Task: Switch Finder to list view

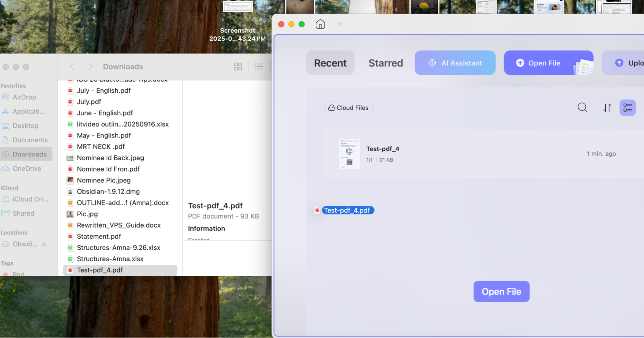Action: (258, 66)
